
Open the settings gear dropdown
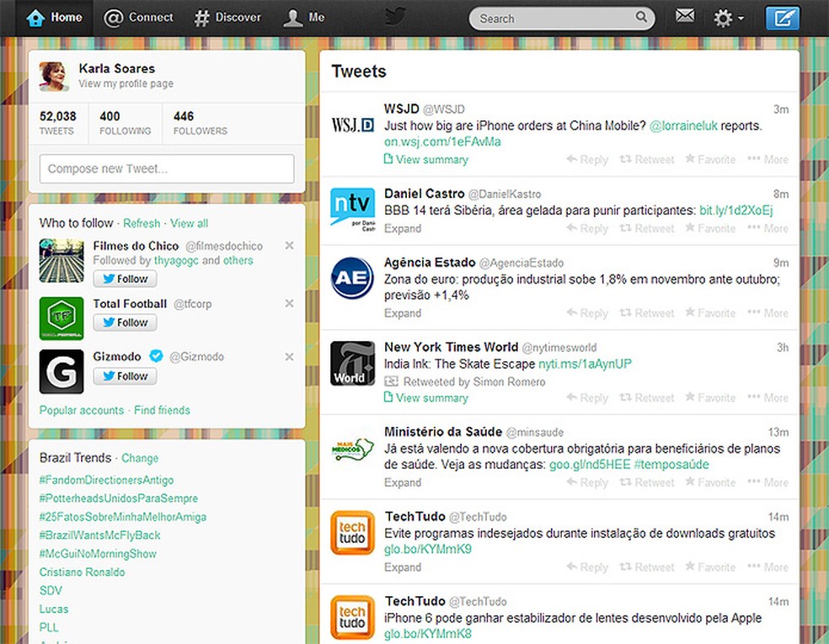(x=728, y=19)
